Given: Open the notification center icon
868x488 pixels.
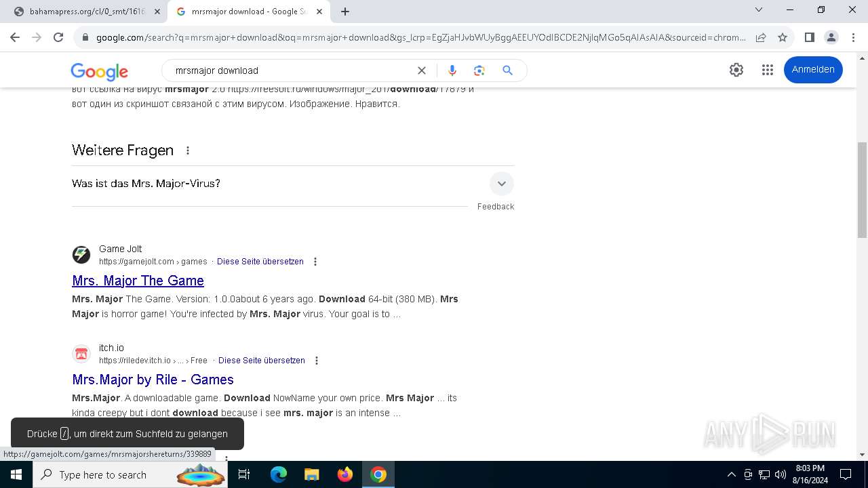Looking at the screenshot, I should [846, 474].
